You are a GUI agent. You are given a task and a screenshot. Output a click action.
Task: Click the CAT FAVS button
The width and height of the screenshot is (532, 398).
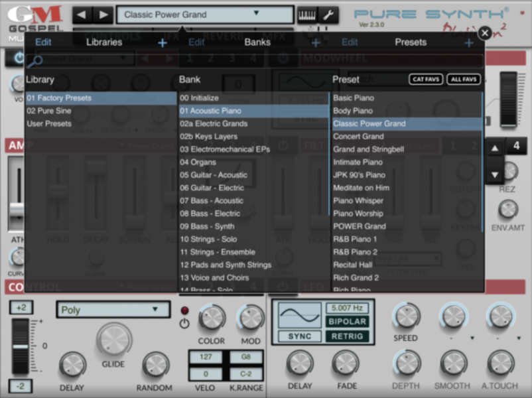[x=427, y=79]
